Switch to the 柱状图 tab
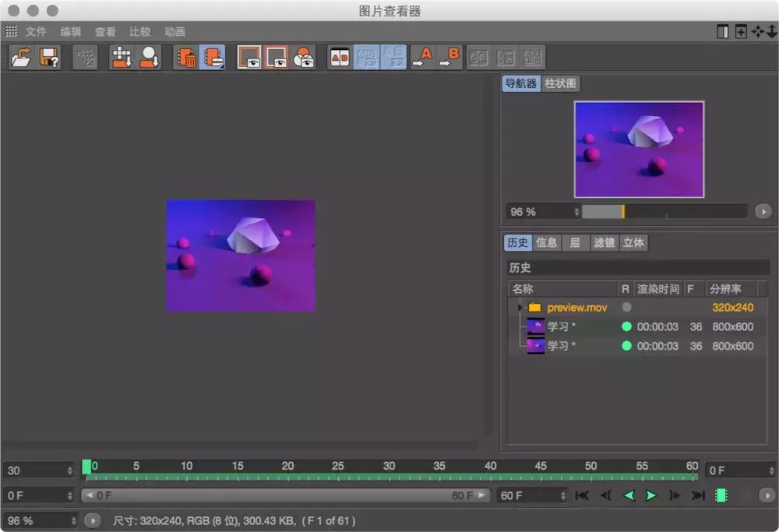Screen dimensions: 779x532 pyautogui.click(x=562, y=83)
